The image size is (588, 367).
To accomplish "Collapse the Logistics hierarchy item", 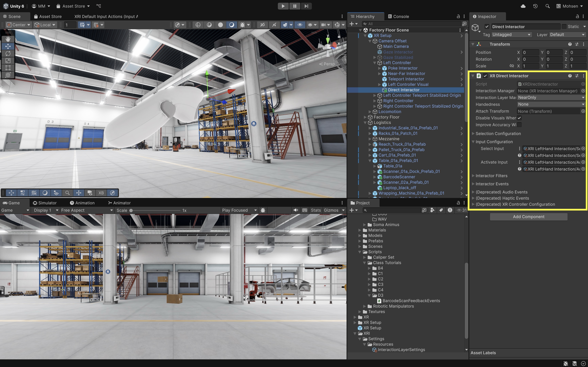I will tap(365, 123).
